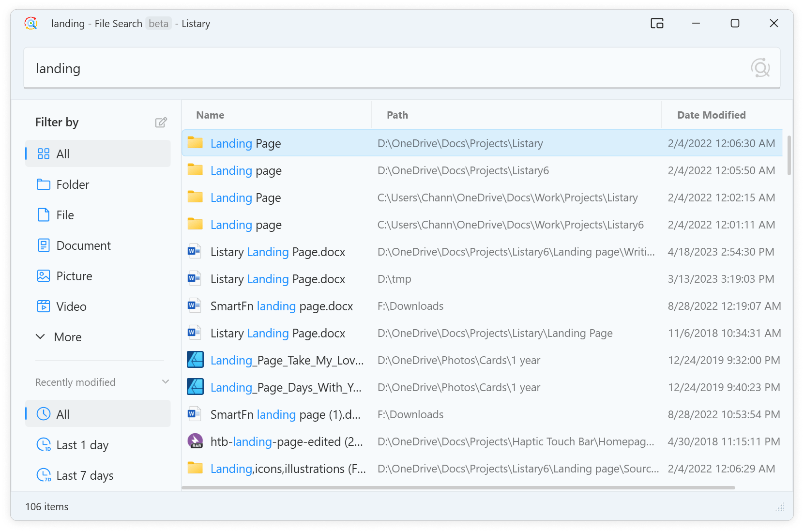Click Word icon of Listary Landing Page.docx in D:\tmp
The image size is (804, 532).
click(x=195, y=278)
